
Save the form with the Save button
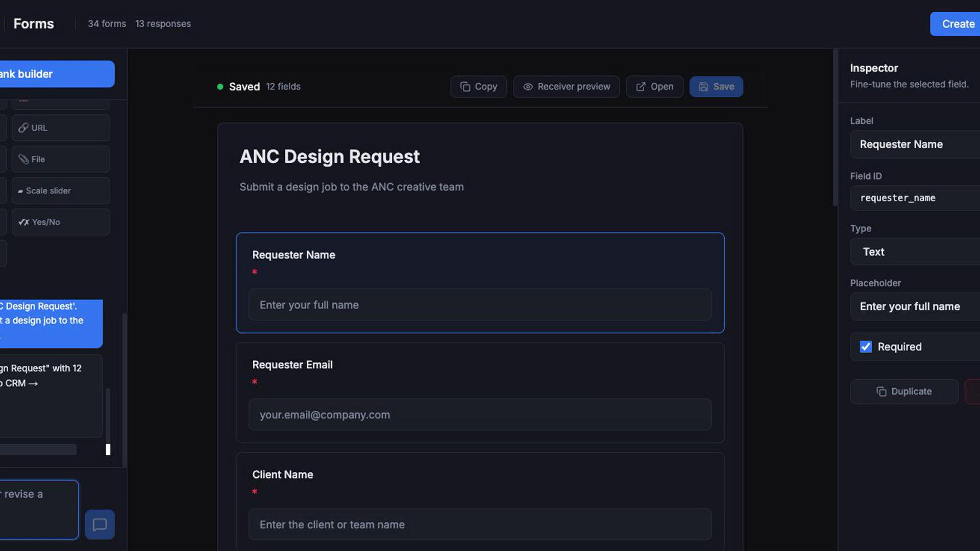pyautogui.click(x=716, y=87)
